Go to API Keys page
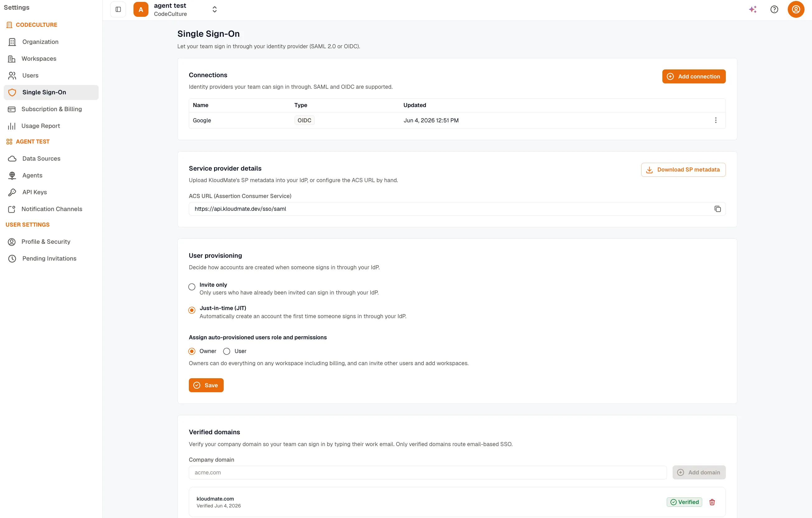 (x=51, y=192)
